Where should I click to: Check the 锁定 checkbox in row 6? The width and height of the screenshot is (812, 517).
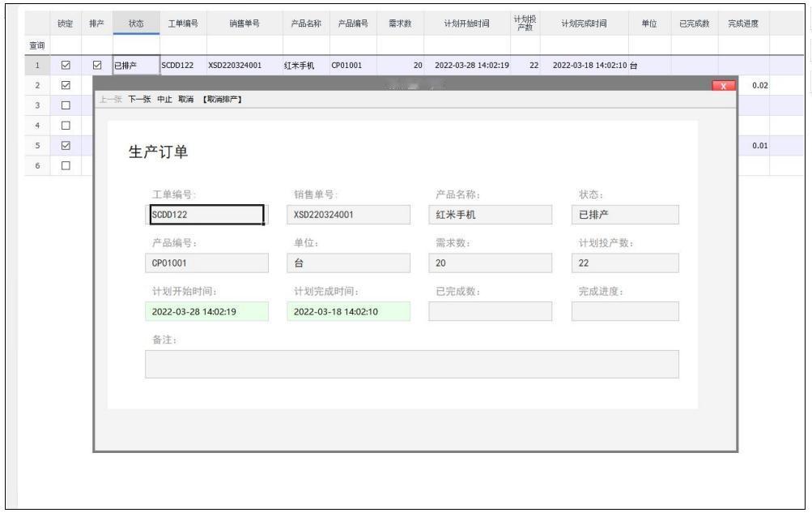point(66,166)
